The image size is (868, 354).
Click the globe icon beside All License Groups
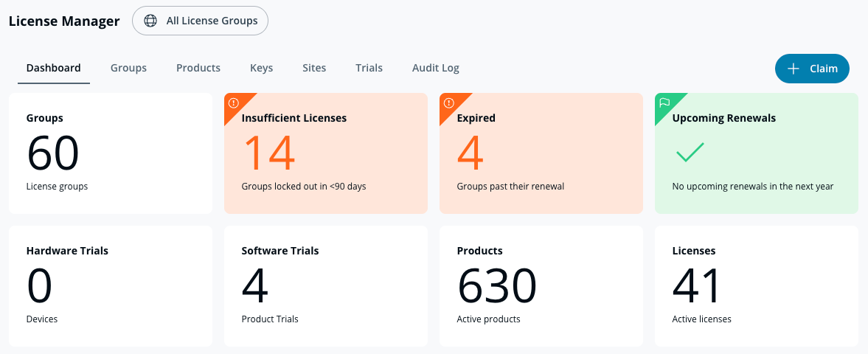[150, 21]
